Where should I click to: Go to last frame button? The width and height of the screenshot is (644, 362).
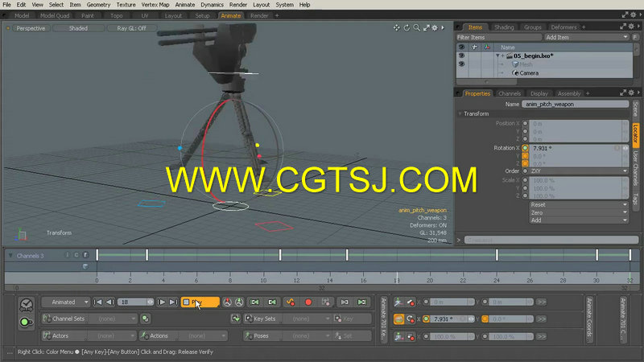point(173,302)
